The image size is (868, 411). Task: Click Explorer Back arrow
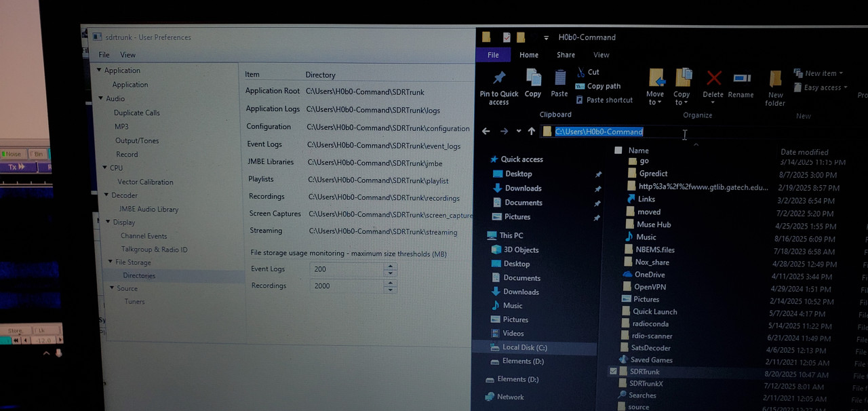pyautogui.click(x=486, y=132)
